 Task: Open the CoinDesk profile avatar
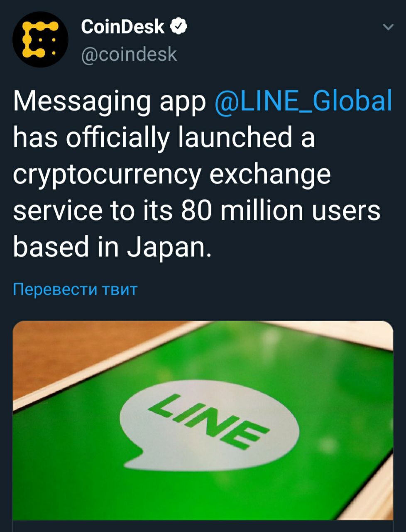(40, 39)
